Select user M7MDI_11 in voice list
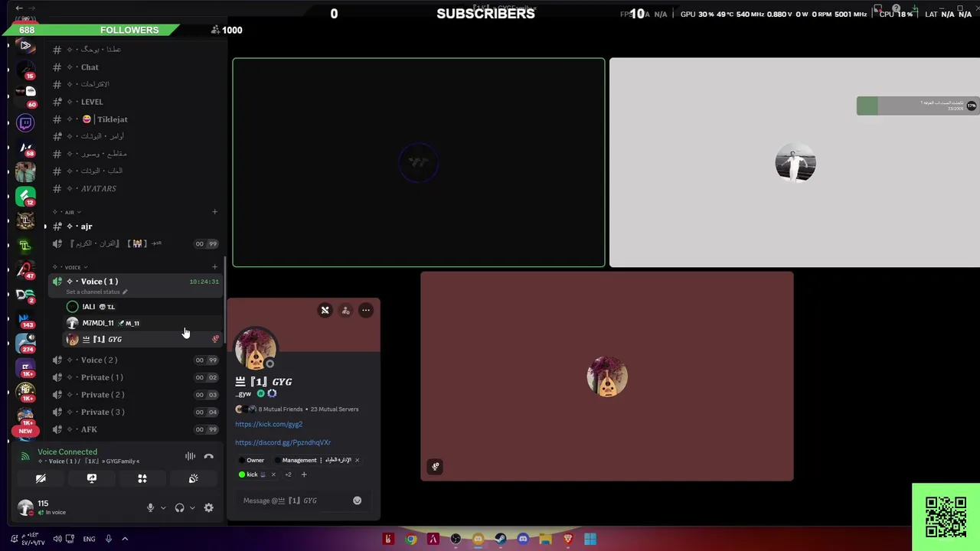The width and height of the screenshot is (980, 551). click(142, 323)
